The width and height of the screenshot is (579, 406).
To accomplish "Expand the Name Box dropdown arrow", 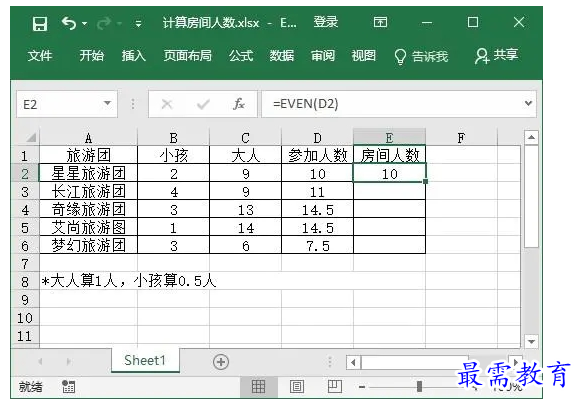I will [107, 103].
